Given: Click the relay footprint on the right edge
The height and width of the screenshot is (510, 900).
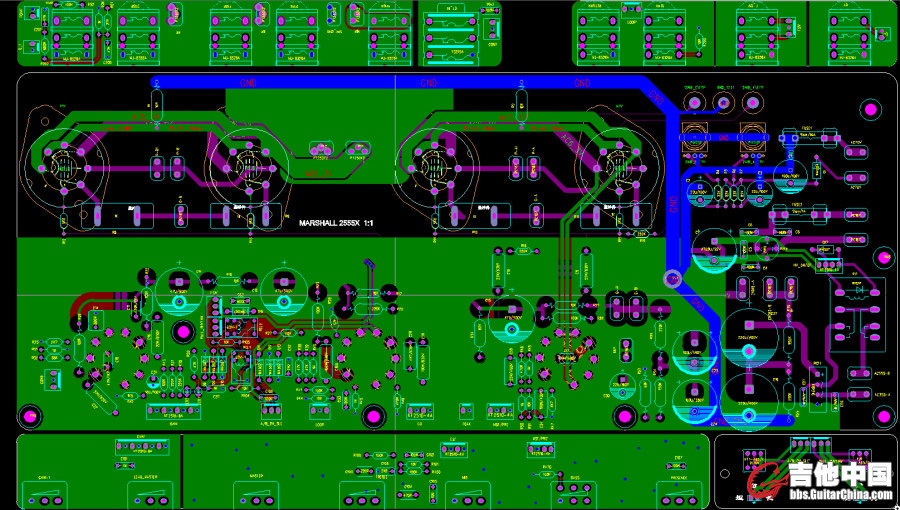Looking at the screenshot, I should click(x=858, y=312).
